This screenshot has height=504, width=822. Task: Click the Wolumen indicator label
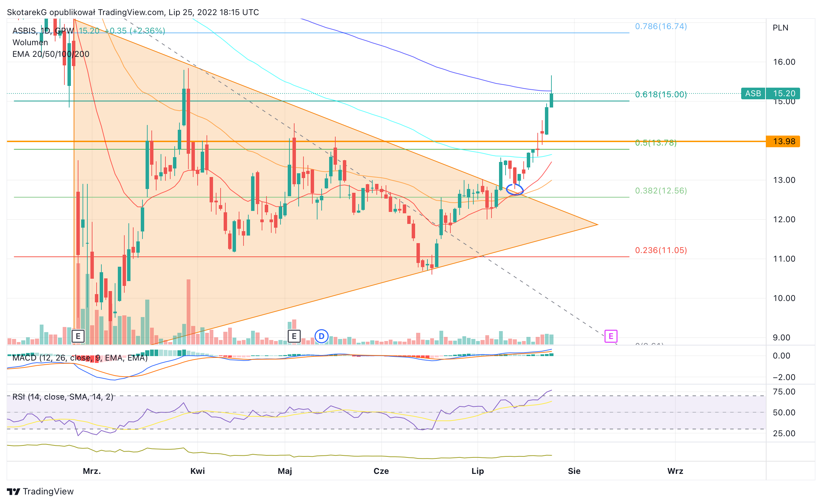[x=30, y=42]
